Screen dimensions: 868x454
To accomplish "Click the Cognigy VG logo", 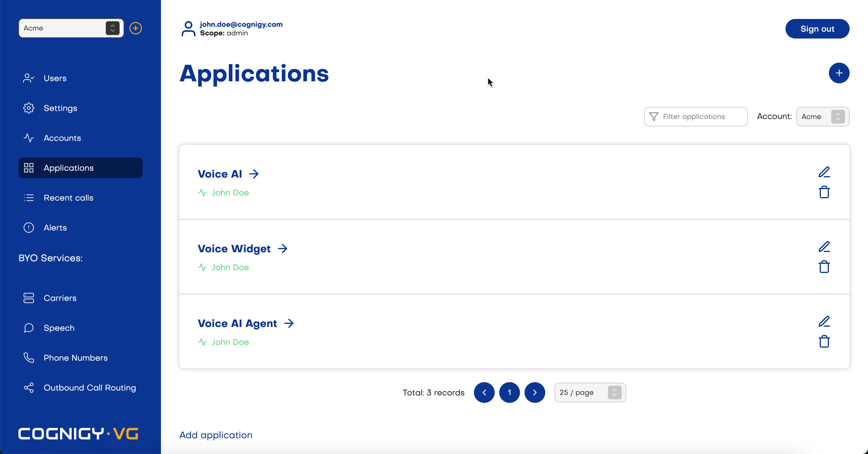I will pos(78,434).
